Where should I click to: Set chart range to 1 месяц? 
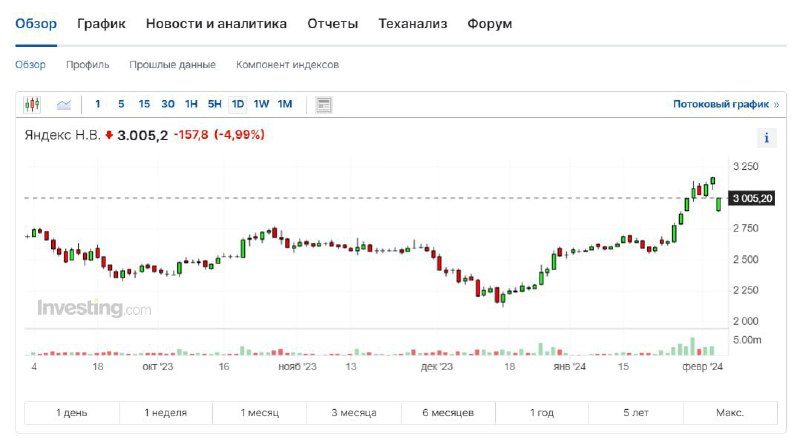pyautogui.click(x=260, y=413)
